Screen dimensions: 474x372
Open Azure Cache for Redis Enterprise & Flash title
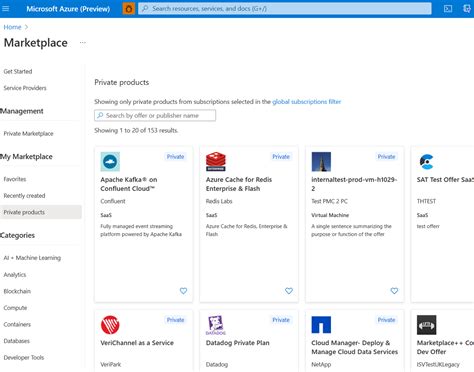(239, 184)
